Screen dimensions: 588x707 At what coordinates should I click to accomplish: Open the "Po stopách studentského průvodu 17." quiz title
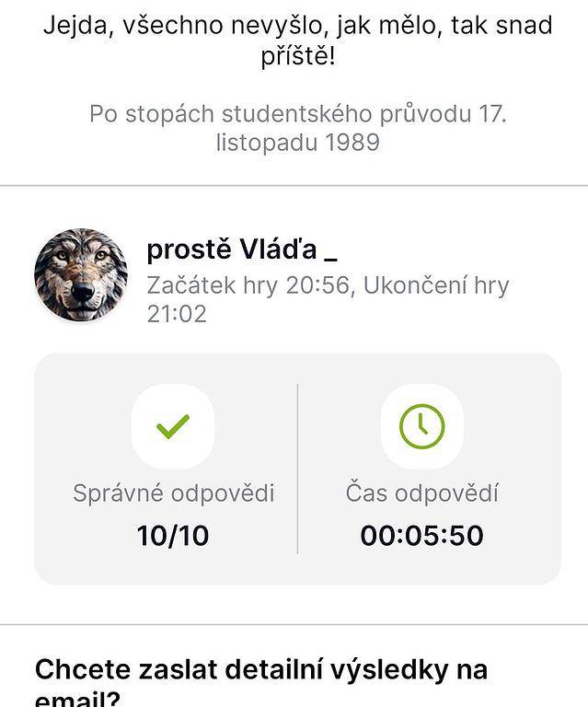tap(297, 115)
